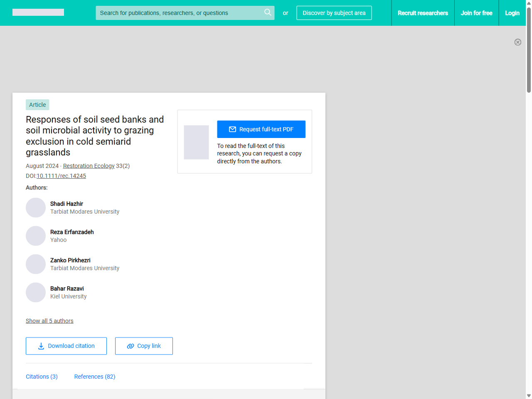Click Kiel University under Bahar Razavi

[69, 296]
